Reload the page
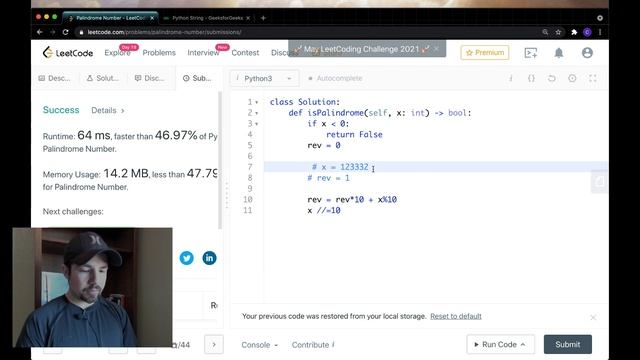 [65, 32]
